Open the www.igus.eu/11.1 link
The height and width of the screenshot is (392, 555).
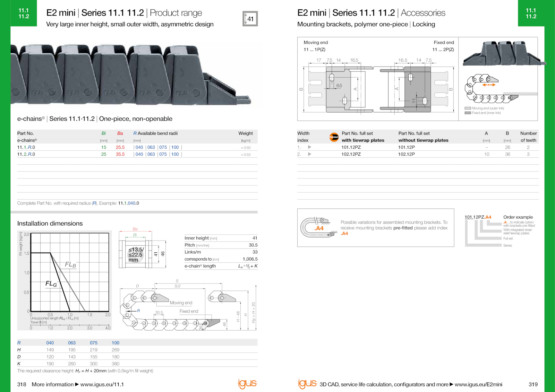102,384
